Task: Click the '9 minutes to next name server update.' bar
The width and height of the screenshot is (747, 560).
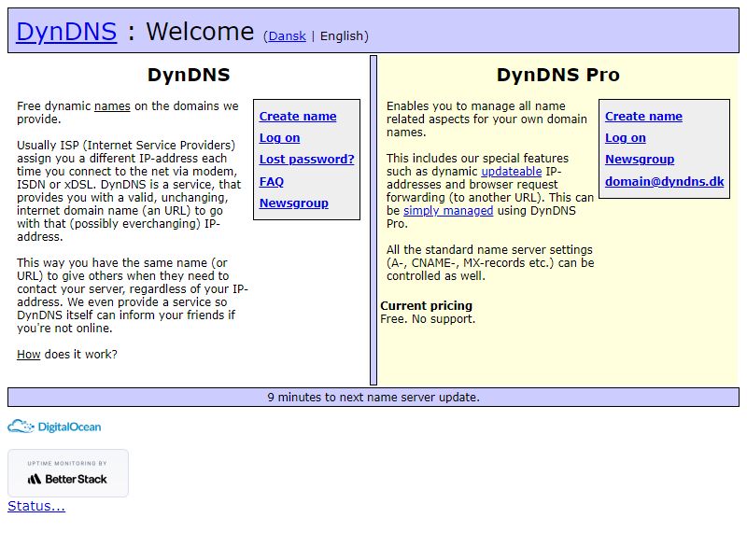Action: [x=373, y=398]
